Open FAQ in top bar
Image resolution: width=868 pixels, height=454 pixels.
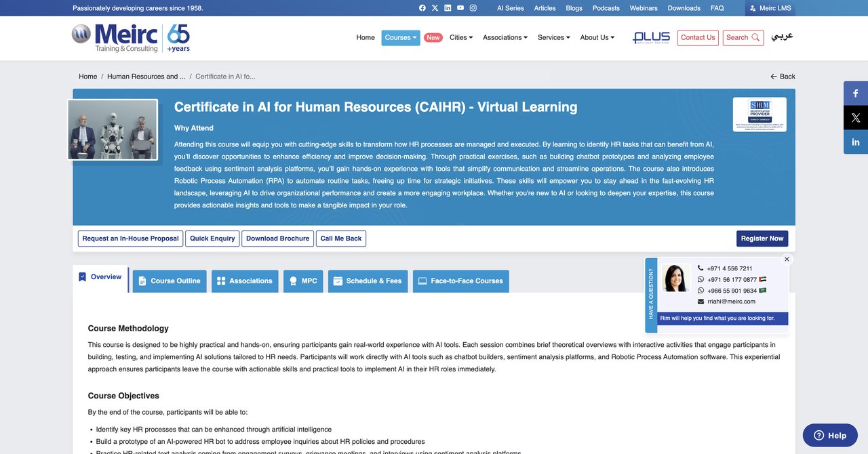point(717,8)
